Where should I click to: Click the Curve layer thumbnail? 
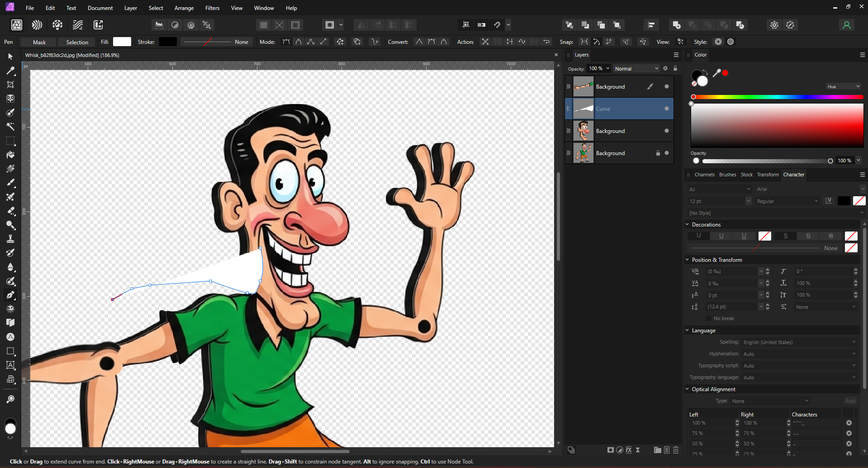tap(583, 109)
